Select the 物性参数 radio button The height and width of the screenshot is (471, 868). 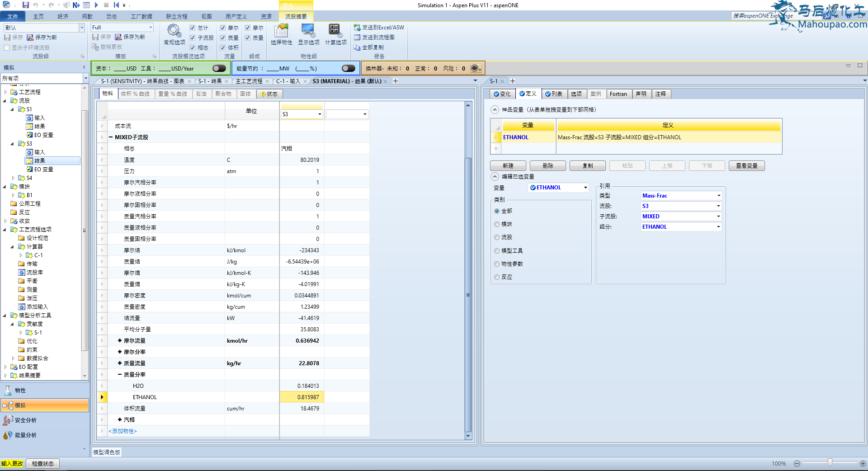click(497, 264)
